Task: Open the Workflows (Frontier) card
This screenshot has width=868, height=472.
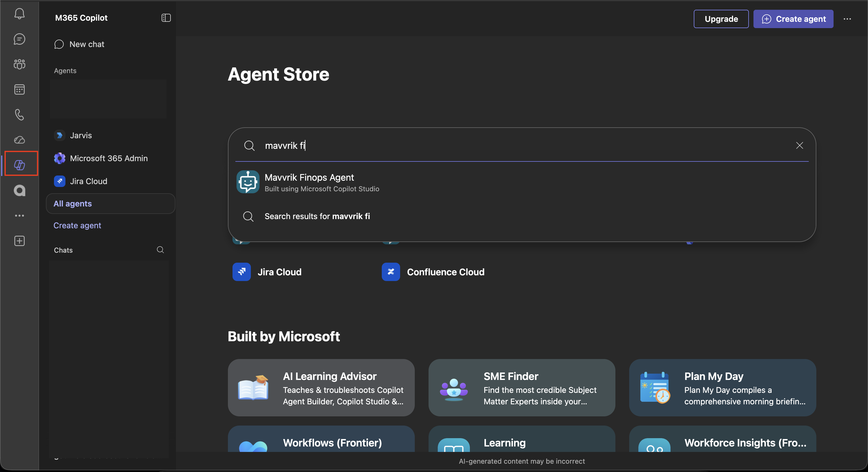Action: tap(321, 439)
